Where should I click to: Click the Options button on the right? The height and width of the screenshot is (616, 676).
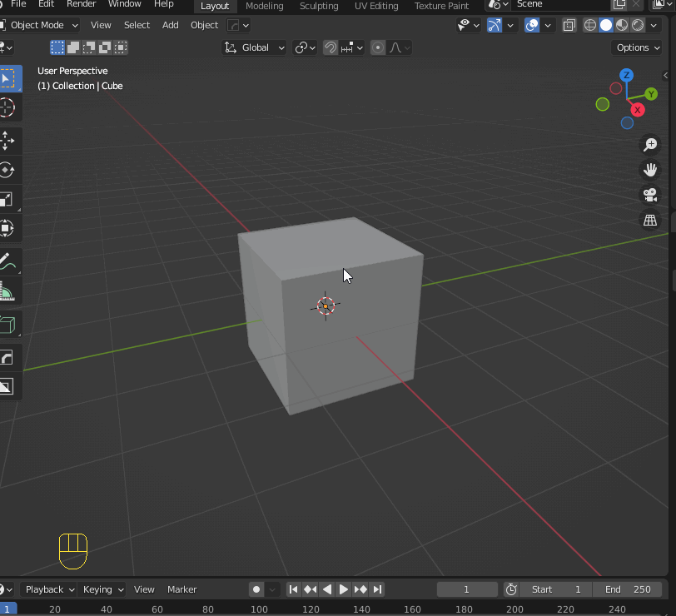(x=636, y=47)
